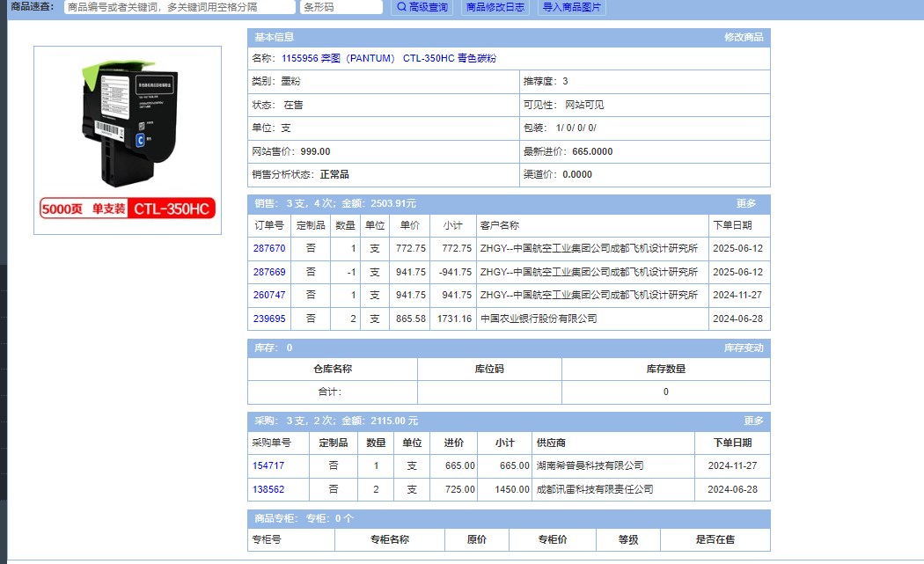This screenshot has height=564, width=924.
Task: Open sales order 239695
Action: click(269, 319)
